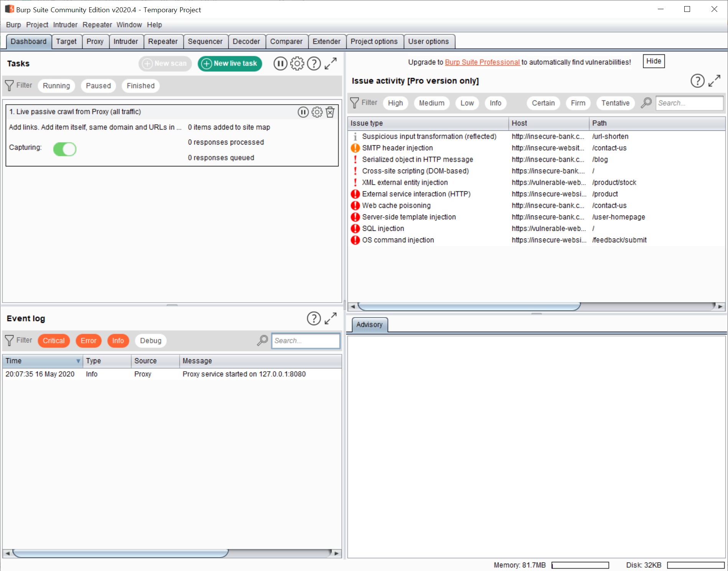Screen dimensions: 728x571
Task: Select the SQL injection severity icon
Action: tap(356, 229)
